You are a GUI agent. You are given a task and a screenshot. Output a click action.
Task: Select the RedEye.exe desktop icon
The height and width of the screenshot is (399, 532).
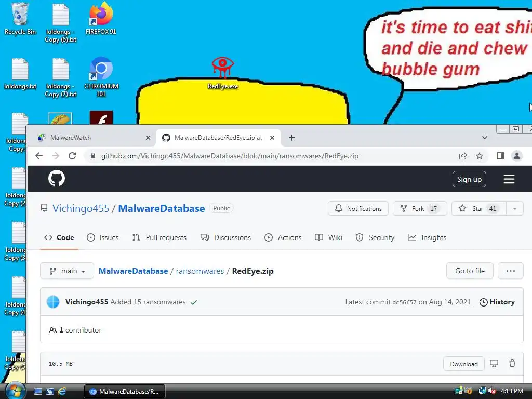(x=222, y=74)
